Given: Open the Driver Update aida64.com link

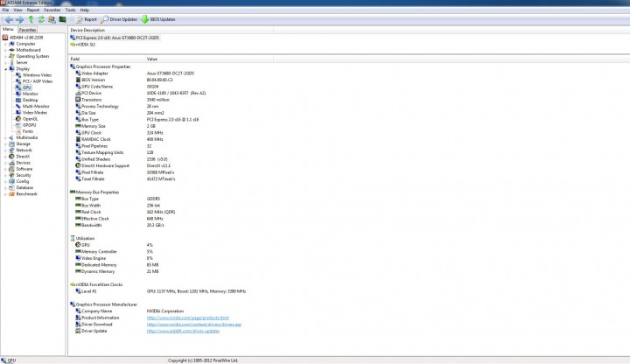Looking at the screenshot, I should point(183,331).
